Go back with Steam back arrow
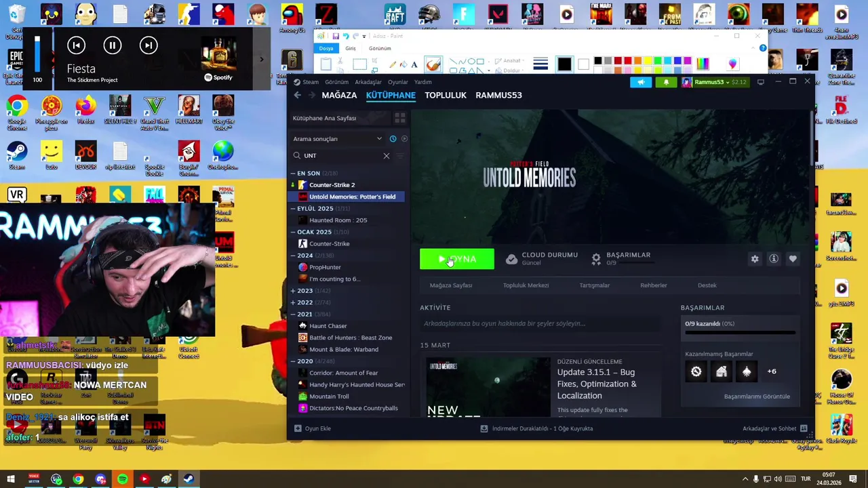The image size is (868, 488). (x=297, y=96)
